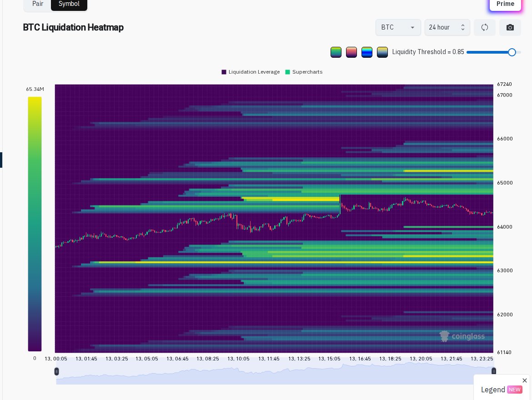Click the NEW badge beside Legend

click(x=514, y=390)
